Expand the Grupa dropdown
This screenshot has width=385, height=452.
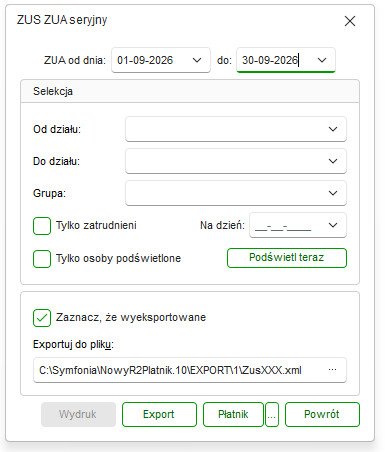coord(333,193)
